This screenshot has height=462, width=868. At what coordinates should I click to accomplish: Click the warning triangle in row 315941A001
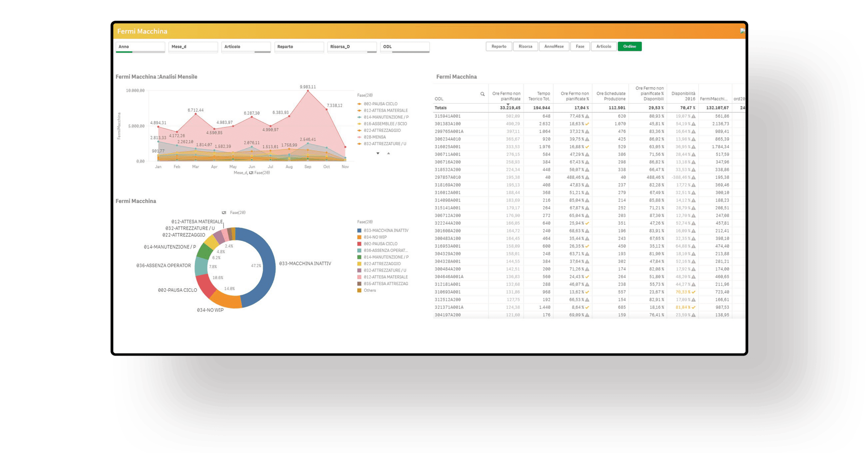pyautogui.click(x=587, y=116)
